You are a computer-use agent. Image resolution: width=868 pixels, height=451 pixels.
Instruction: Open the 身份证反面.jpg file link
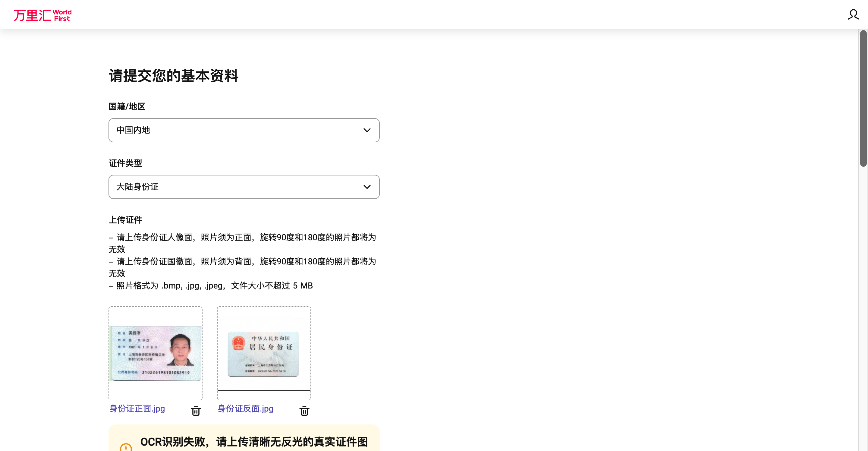pyautogui.click(x=246, y=409)
